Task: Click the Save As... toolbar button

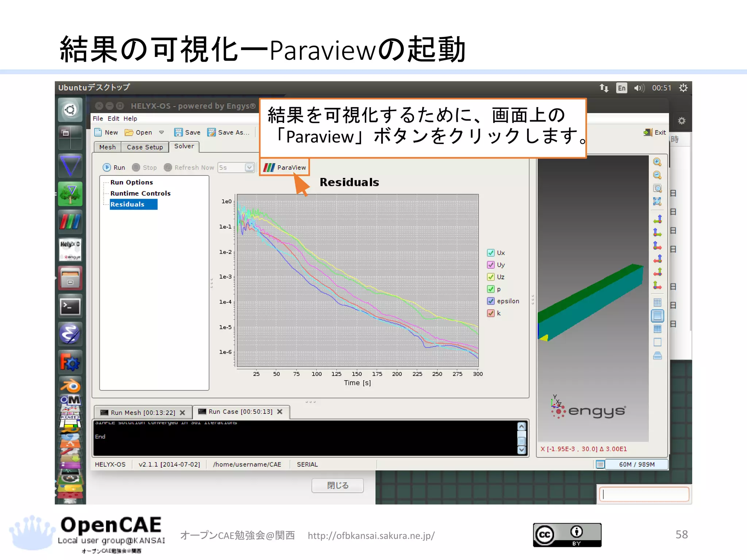Action: pyautogui.click(x=228, y=132)
